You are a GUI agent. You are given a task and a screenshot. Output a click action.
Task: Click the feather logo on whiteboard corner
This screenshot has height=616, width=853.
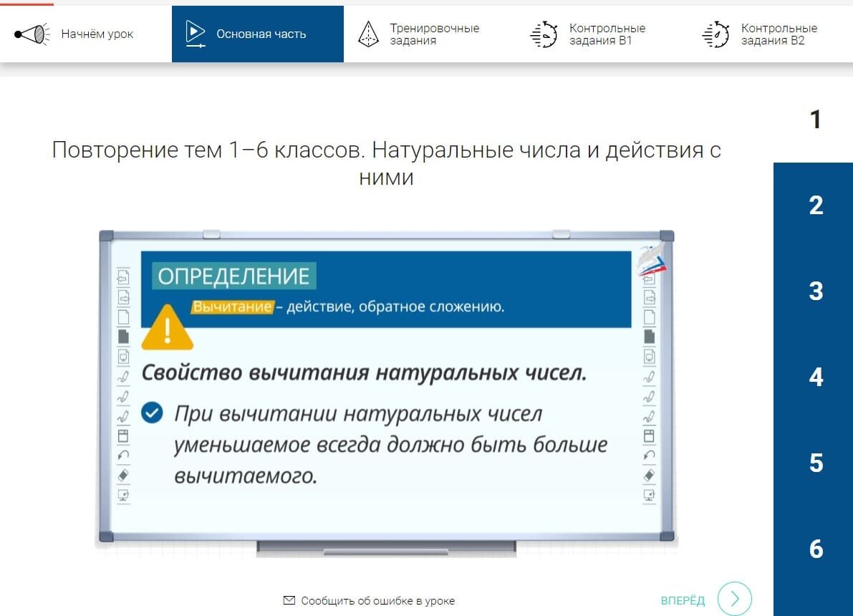click(651, 260)
